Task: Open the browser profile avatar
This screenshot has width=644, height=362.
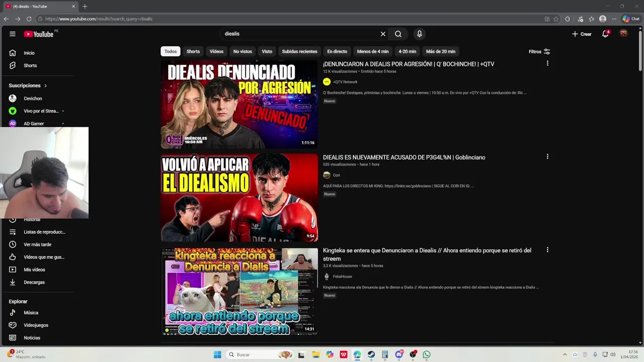Action: 603,19
